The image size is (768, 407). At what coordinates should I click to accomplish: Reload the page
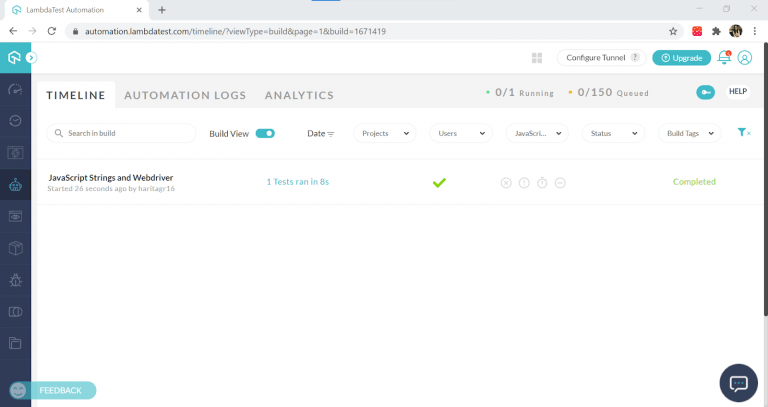(x=51, y=31)
